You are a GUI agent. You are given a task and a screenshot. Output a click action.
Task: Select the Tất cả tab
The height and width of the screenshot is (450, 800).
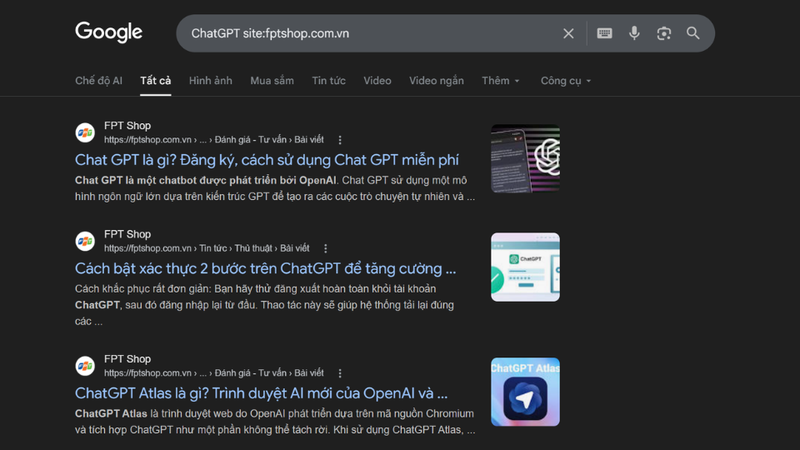pyautogui.click(x=156, y=81)
